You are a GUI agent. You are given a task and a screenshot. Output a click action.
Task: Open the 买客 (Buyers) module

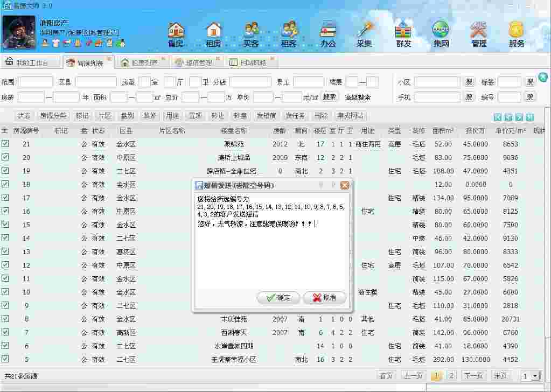(251, 33)
